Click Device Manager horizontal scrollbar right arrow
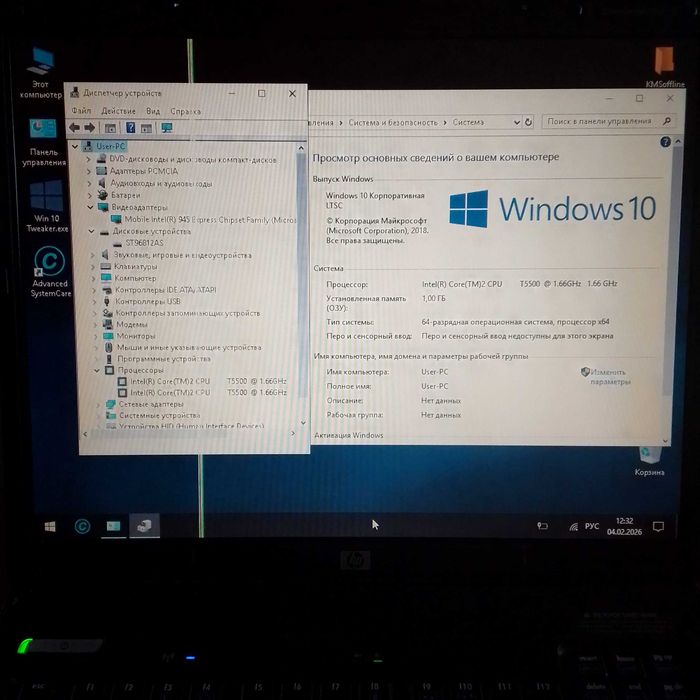This screenshot has width=700, height=700. coord(293,433)
